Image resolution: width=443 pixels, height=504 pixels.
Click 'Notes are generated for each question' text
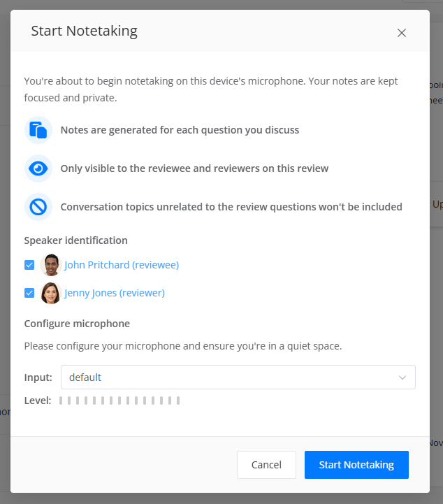pos(180,130)
